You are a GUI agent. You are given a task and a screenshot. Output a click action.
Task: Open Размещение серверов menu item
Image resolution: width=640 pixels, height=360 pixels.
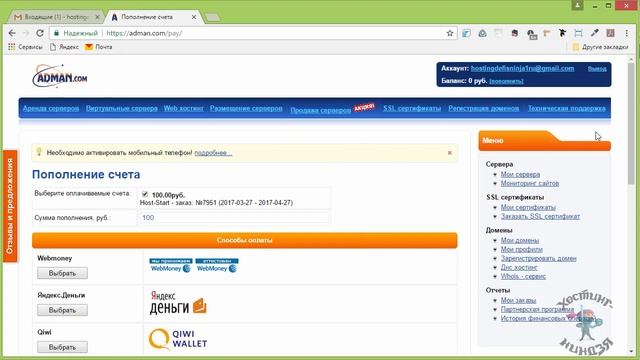coord(246,108)
